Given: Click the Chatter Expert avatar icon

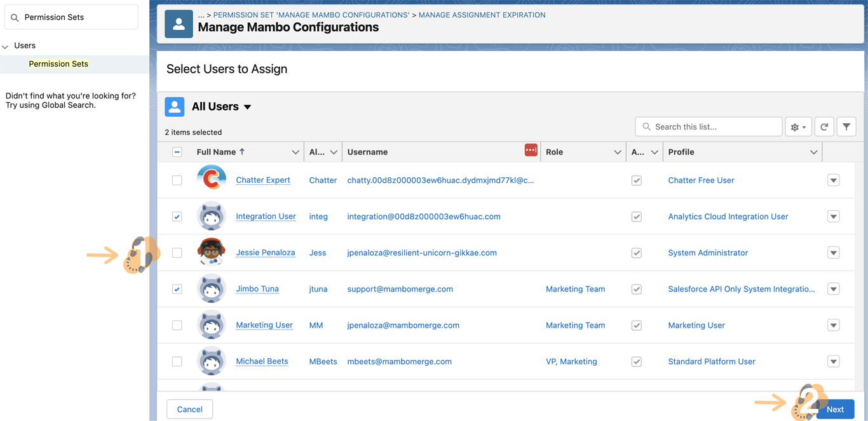Looking at the screenshot, I should pos(211,180).
